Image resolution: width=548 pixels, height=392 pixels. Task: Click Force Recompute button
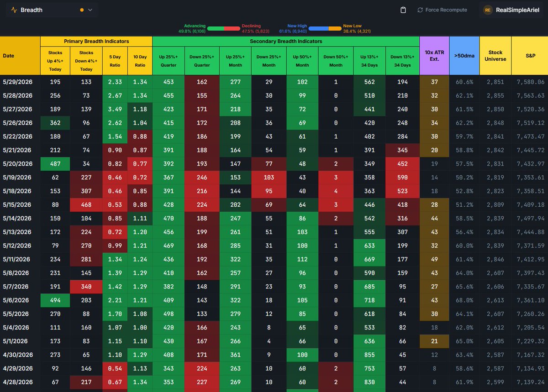[x=442, y=10]
